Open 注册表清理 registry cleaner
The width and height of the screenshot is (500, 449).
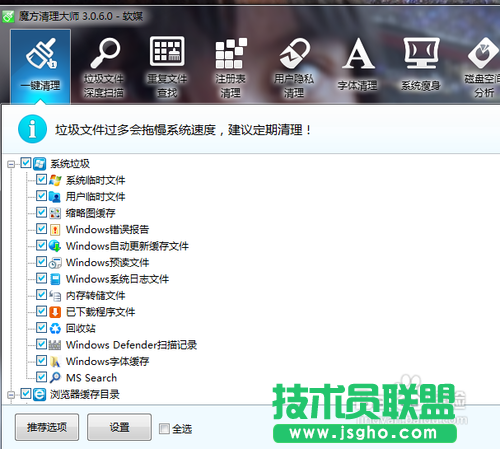(231, 68)
